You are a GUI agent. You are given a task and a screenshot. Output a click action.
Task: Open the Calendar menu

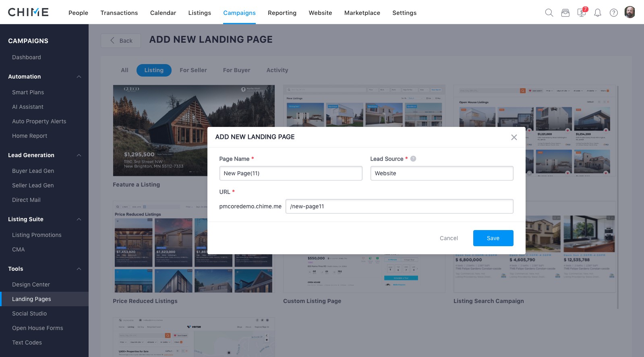[x=163, y=13]
